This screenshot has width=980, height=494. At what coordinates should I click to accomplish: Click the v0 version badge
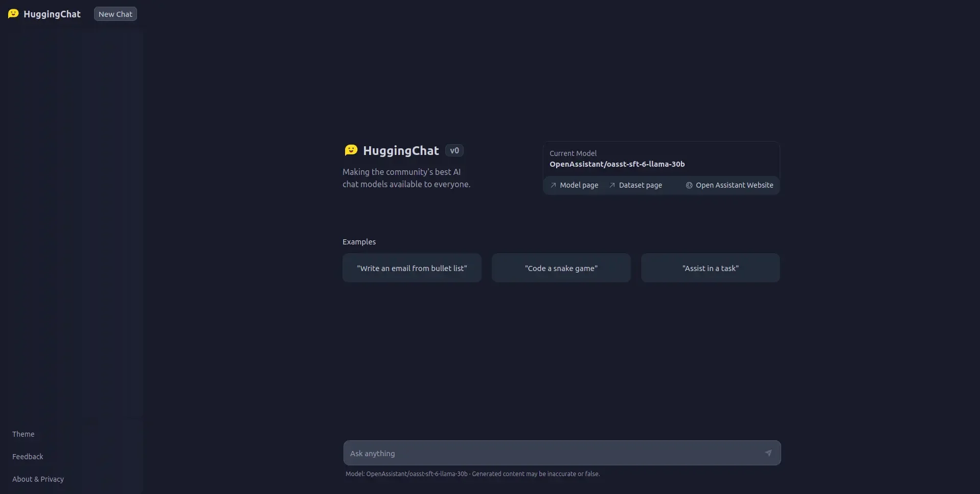pos(454,150)
